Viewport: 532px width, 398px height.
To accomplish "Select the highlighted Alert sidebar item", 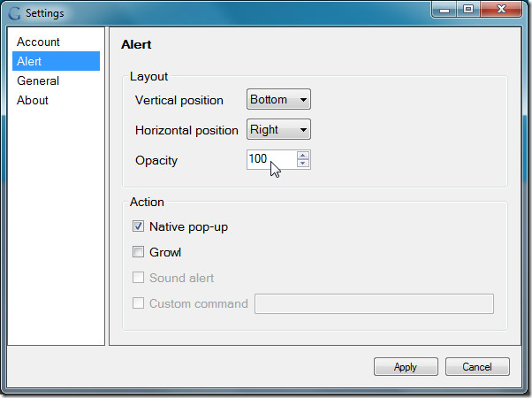I will pos(56,61).
